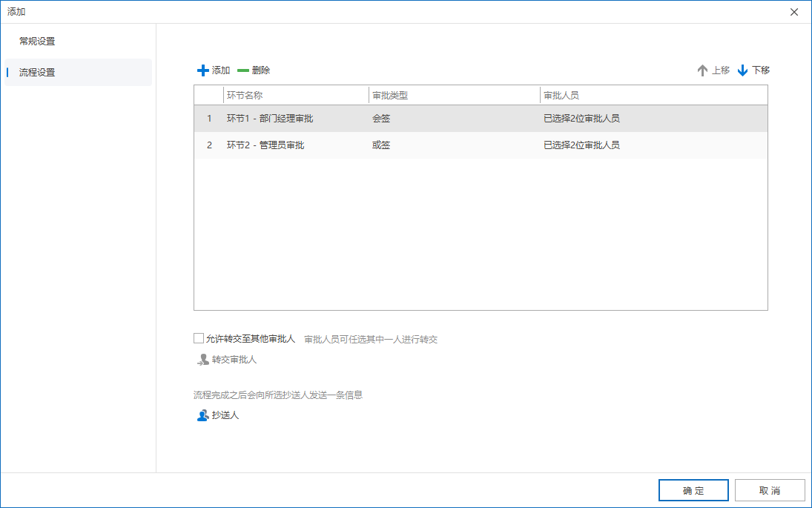
Task: Click the 审批人员 column header
Action: 561,96
